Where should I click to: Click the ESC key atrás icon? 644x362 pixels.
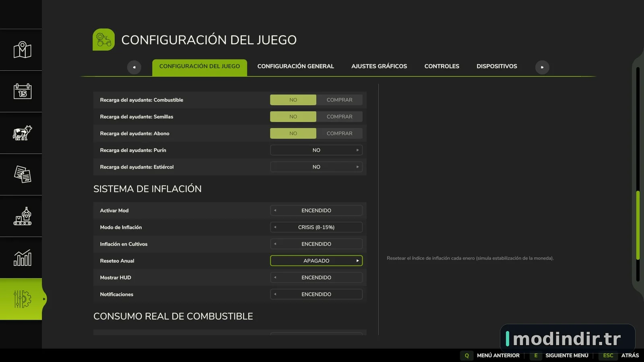pos(608,356)
